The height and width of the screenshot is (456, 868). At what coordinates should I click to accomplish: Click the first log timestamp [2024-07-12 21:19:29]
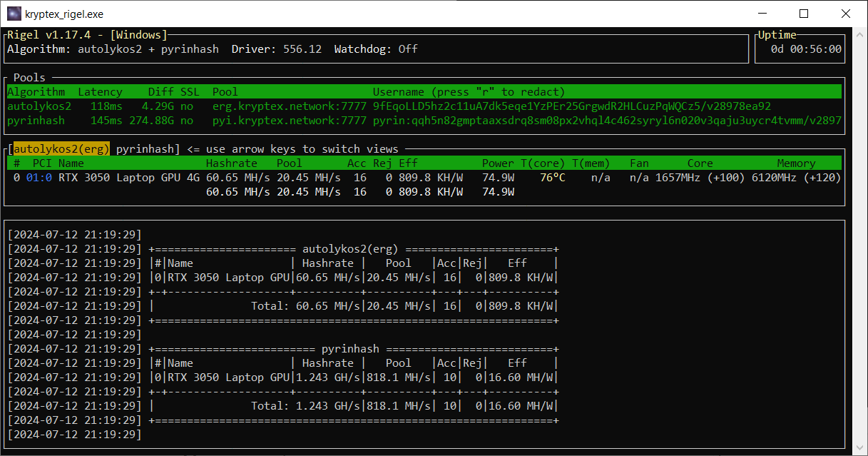pos(74,235)
